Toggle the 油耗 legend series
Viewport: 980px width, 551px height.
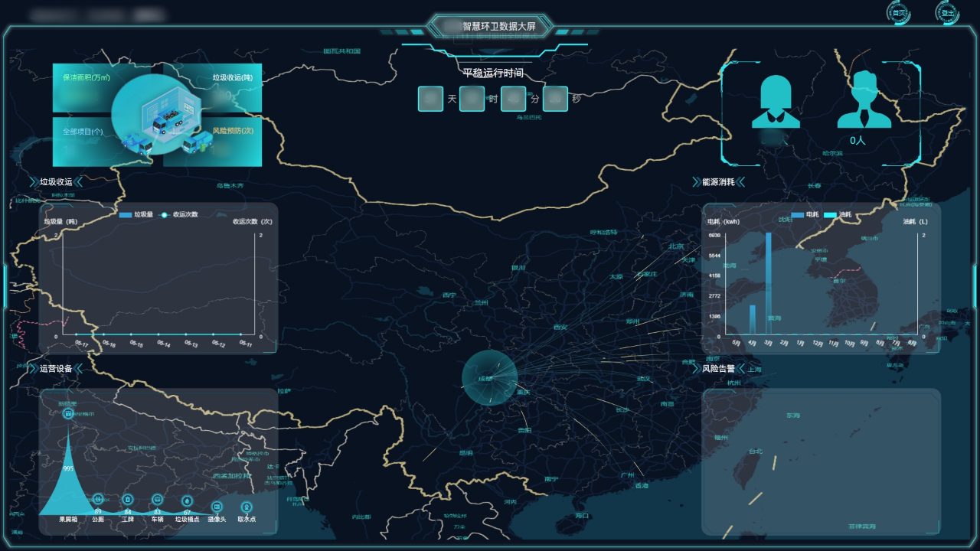[838, 214]
